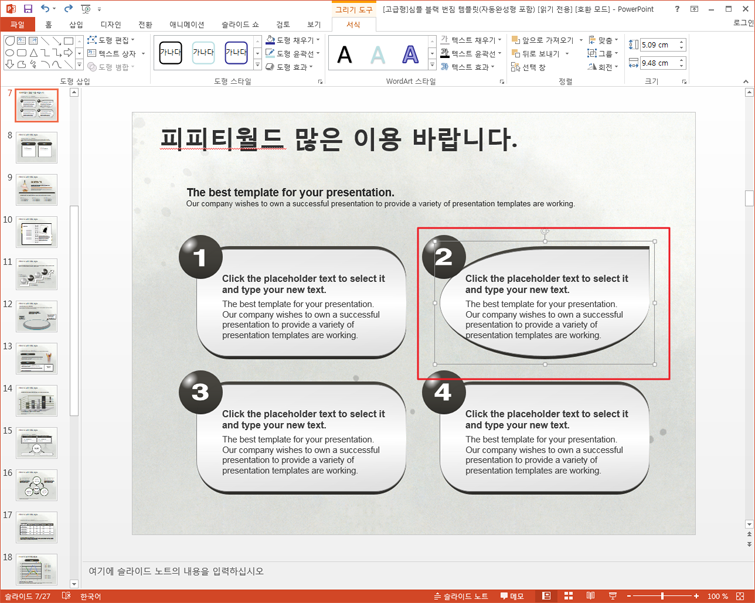755x603 pixels.
Task: Open the 애니메이션 tab
Action: pos(187,24)
